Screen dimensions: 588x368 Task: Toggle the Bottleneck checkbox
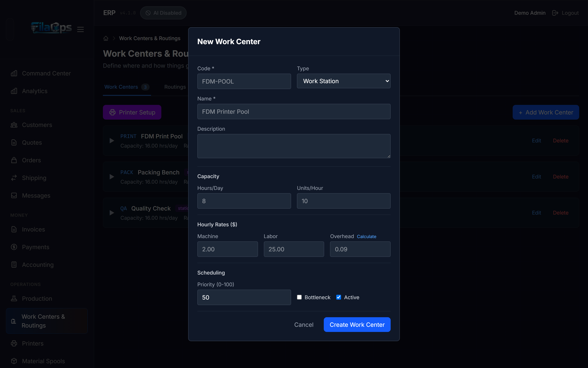(x=299, y=297)
